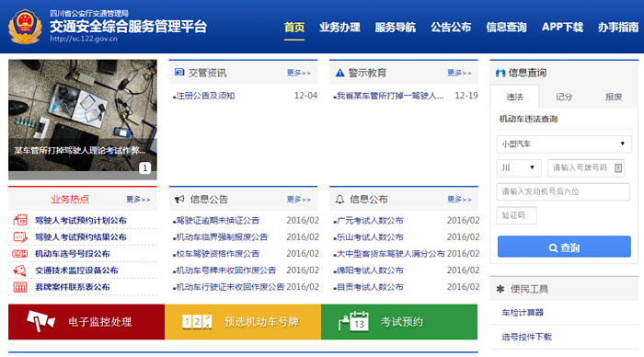
Task: Click the 12-19 date in 警示教育
Action: click(466, 96)
